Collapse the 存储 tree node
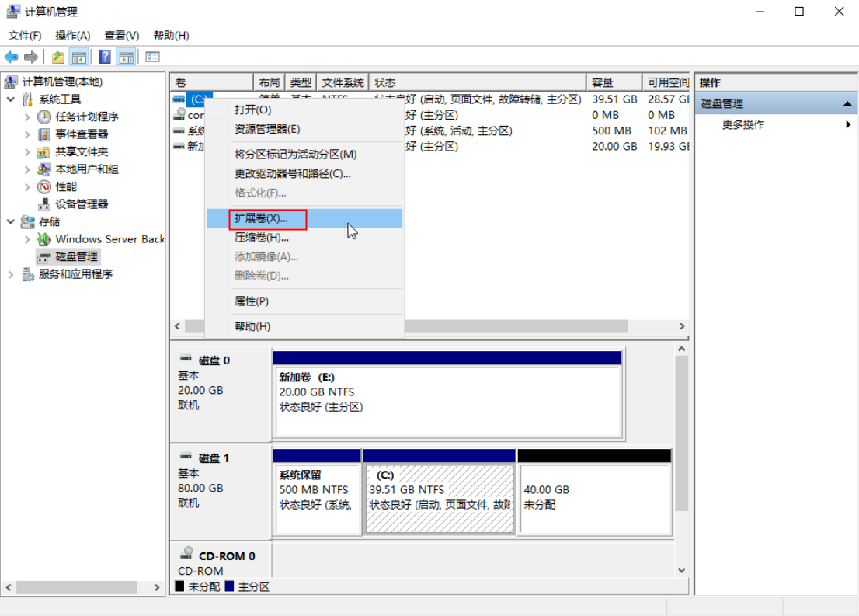859x616 pixels. coord(11,221)
